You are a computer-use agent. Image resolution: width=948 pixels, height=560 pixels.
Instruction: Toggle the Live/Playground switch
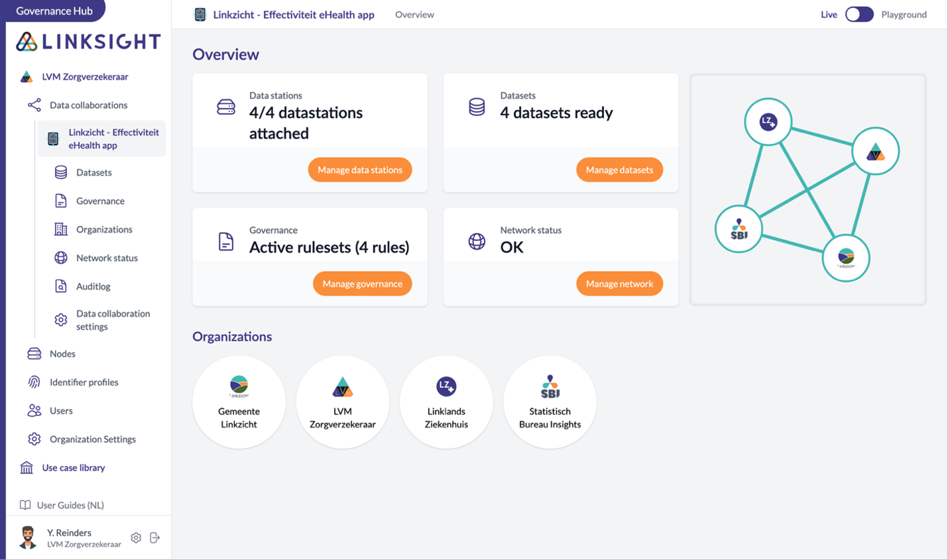859,15
